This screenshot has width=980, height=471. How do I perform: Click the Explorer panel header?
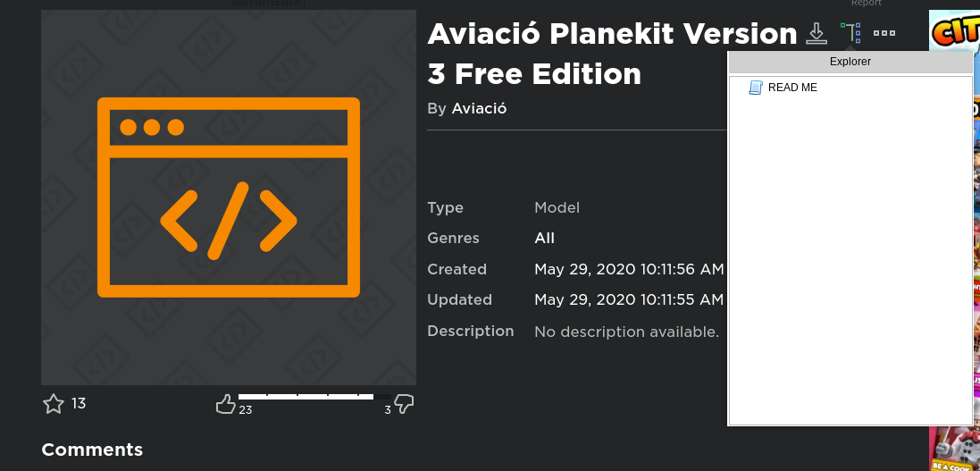[x=850, y=62]
